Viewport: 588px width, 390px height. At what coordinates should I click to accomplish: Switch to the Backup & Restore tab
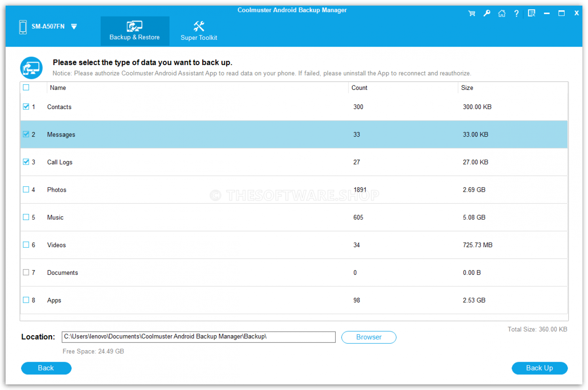click(135, 31)
